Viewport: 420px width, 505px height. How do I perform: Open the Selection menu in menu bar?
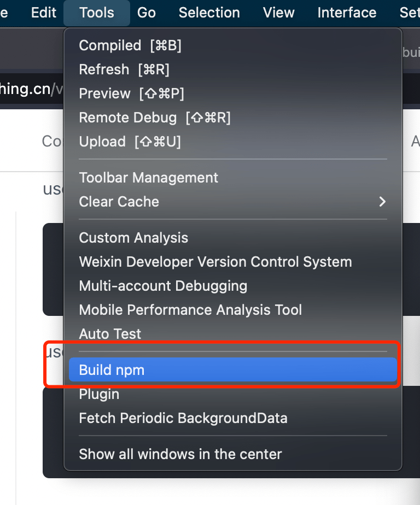[x=209, y=13]
